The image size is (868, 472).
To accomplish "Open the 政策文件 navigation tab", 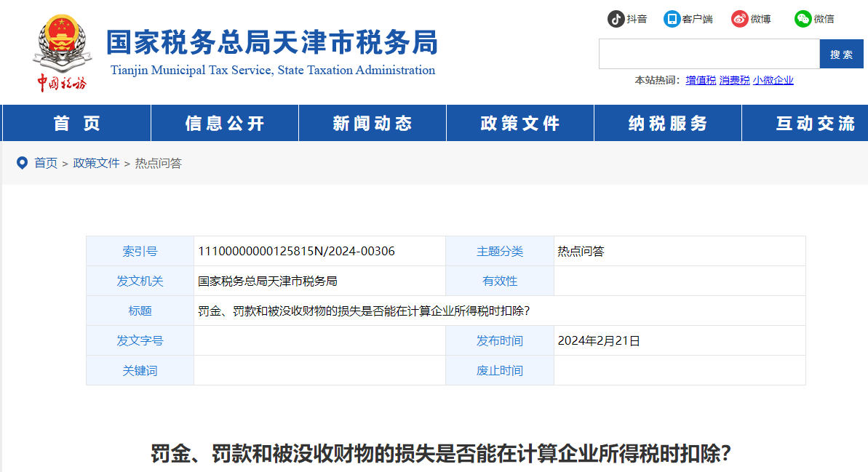I will 520,123.
